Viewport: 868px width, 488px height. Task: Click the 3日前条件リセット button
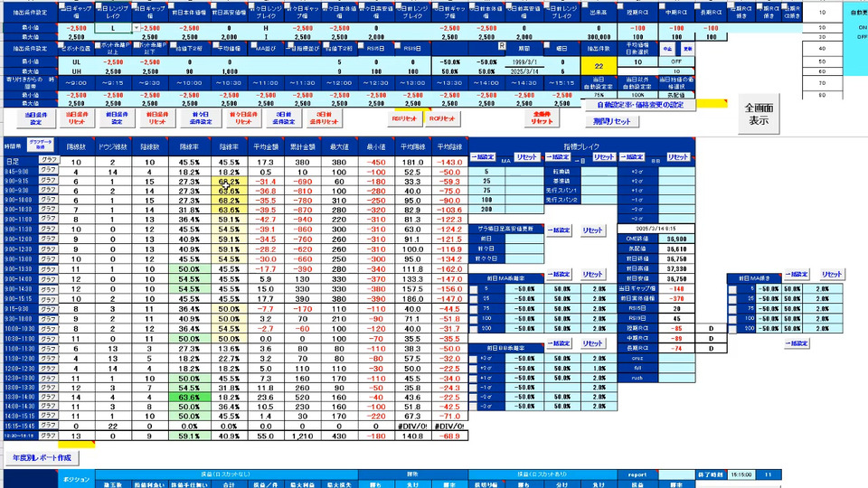(x=324, y=118)
